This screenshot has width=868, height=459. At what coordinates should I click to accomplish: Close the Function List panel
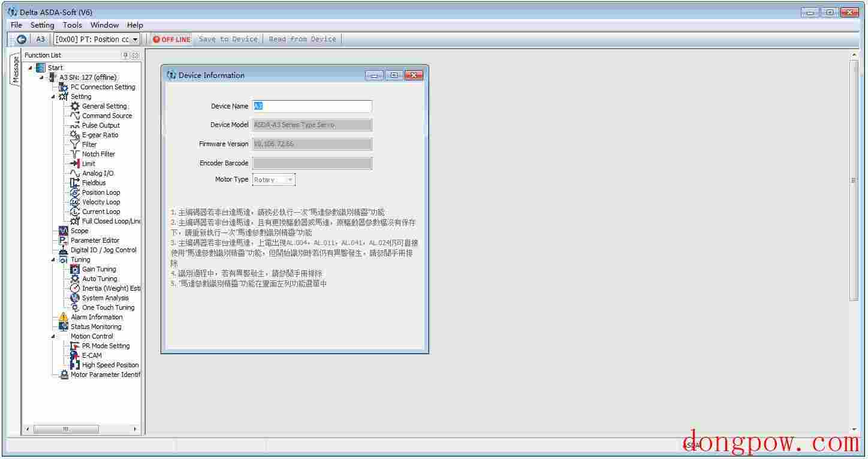135,55
